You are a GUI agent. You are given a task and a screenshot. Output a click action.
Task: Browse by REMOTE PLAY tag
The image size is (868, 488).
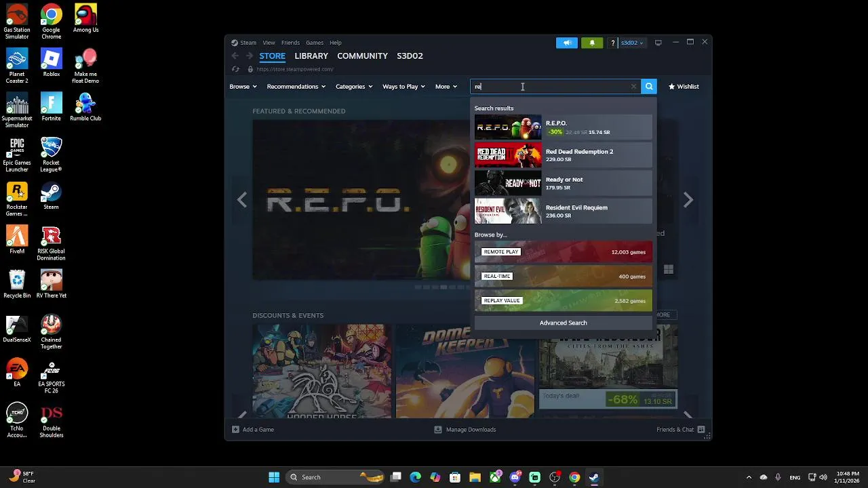pos(563,252)
